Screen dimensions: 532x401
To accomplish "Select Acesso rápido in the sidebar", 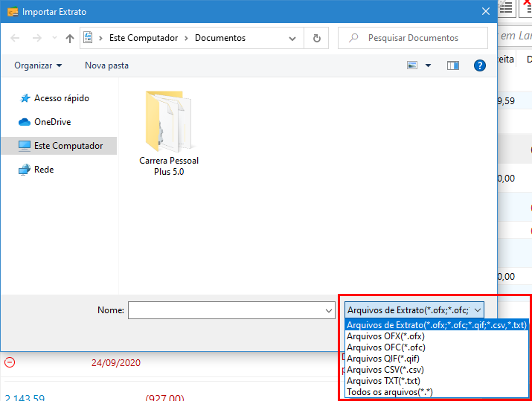I will pos(61,98).
